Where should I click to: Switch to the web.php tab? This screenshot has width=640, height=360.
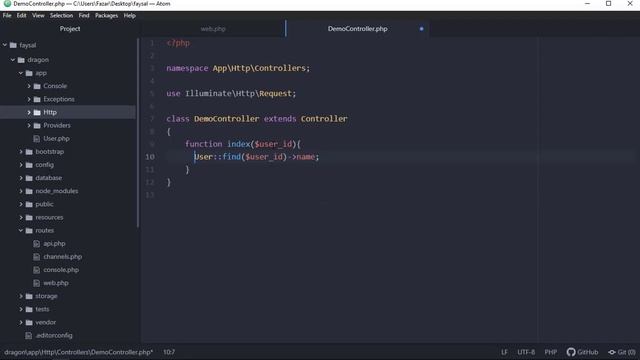213,29
